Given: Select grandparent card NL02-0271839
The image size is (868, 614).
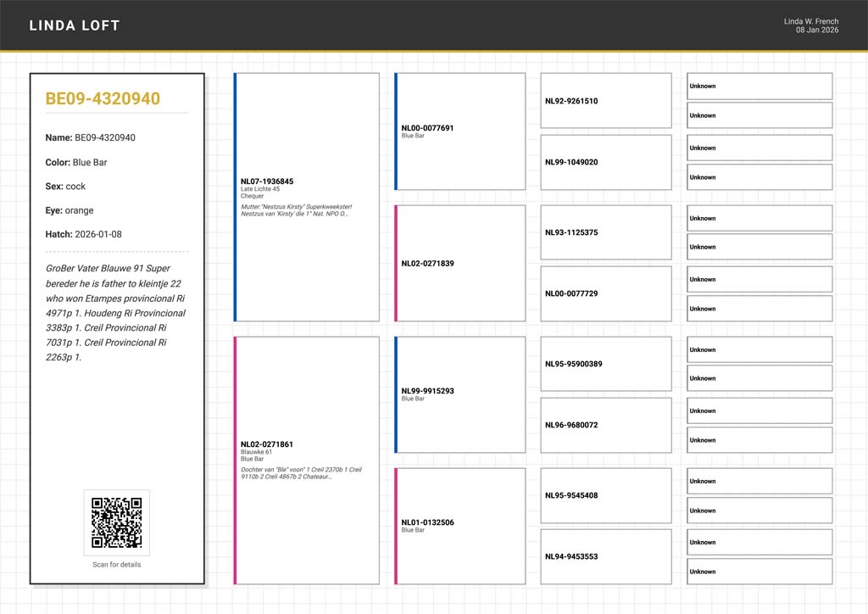Looking at the screenshot, I should (x=460, y=263).
